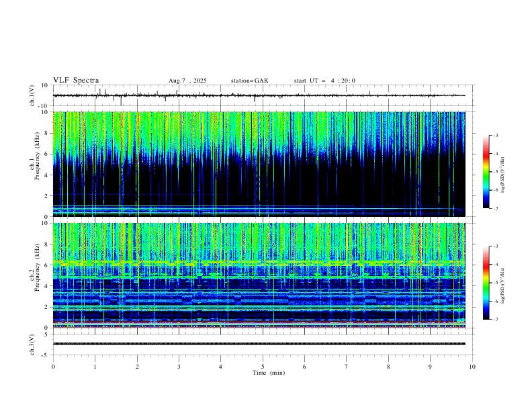Screen dimensions: 532x411
Task: Click the ch.1 'Frequency (kHz)' axis label
Action: 37,156
